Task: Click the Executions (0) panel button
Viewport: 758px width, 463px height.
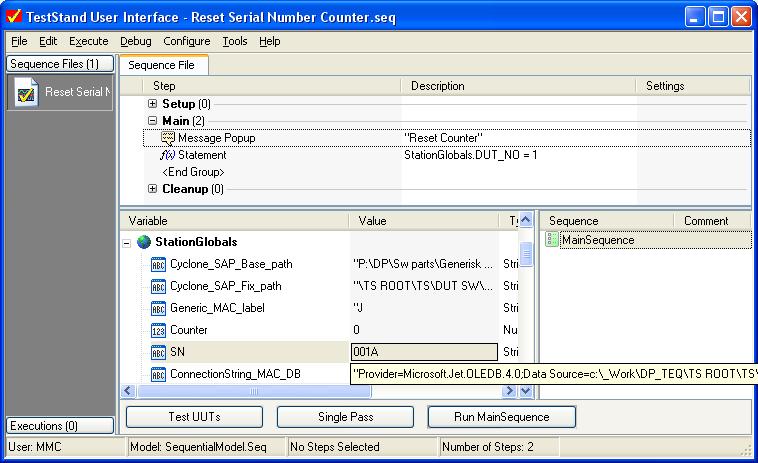Action: [x=60, y=426]
